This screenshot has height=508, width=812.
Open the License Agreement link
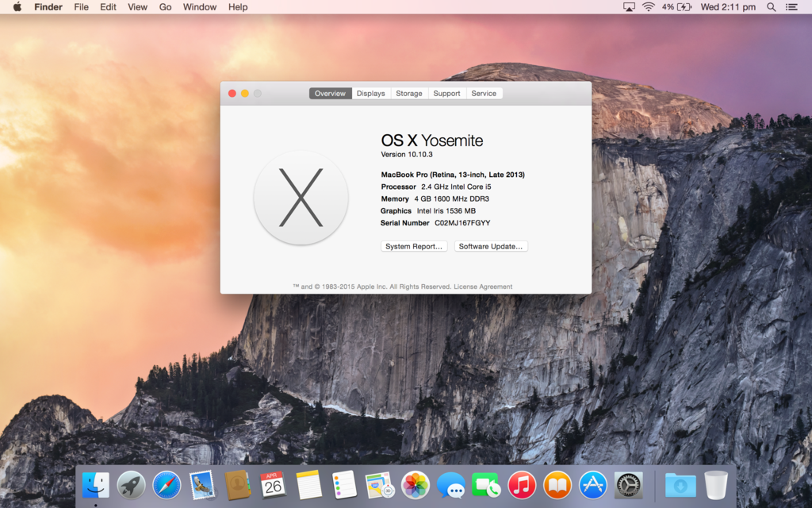(483, 287)
